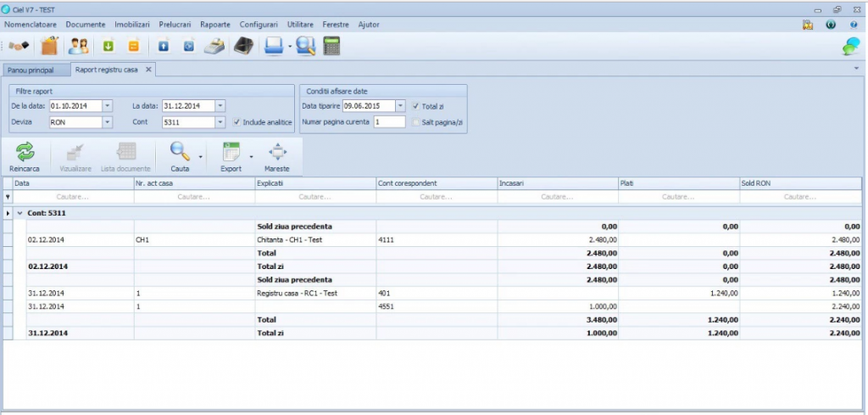Open the Imobilizari menu

[x=132, y=25]
